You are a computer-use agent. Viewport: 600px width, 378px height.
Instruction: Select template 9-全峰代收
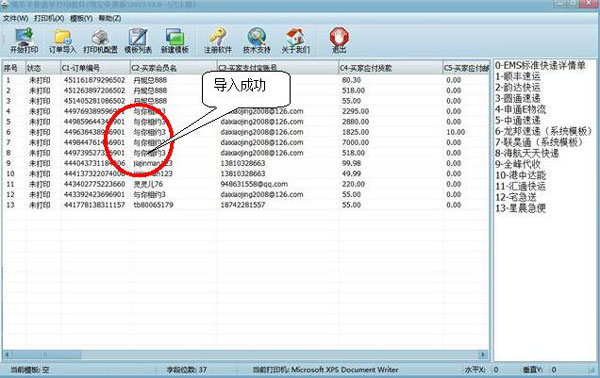(518, 165)
